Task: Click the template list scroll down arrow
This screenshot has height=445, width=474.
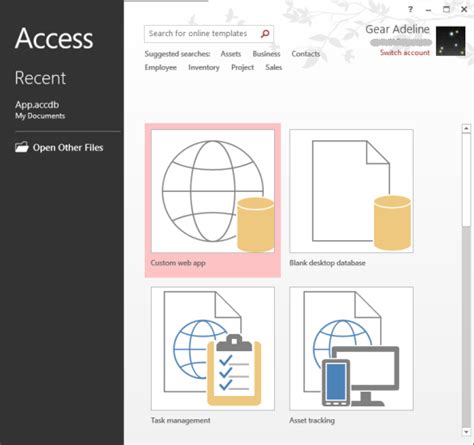Action: tap(466, 432)
